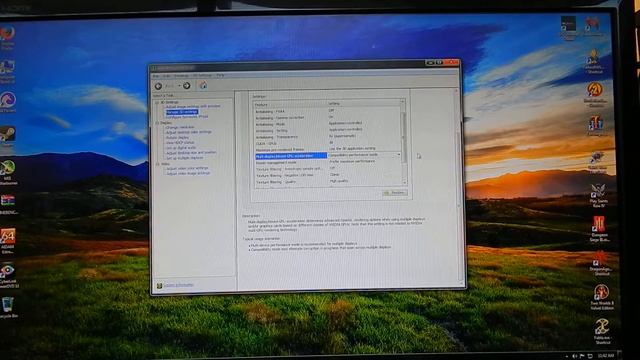Select Change resolution task
The height and width of the screenshot is (360, 640).
(180, 127)
